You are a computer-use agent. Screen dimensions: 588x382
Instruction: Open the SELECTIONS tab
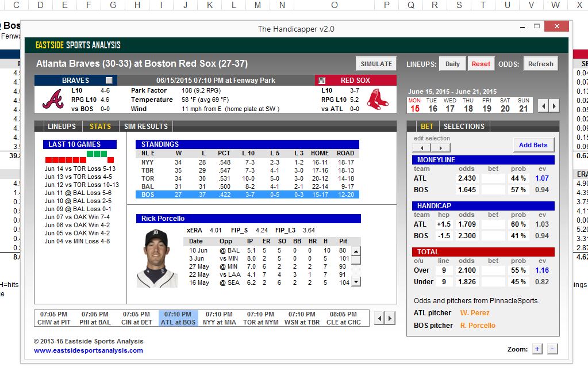pos(464,127)
